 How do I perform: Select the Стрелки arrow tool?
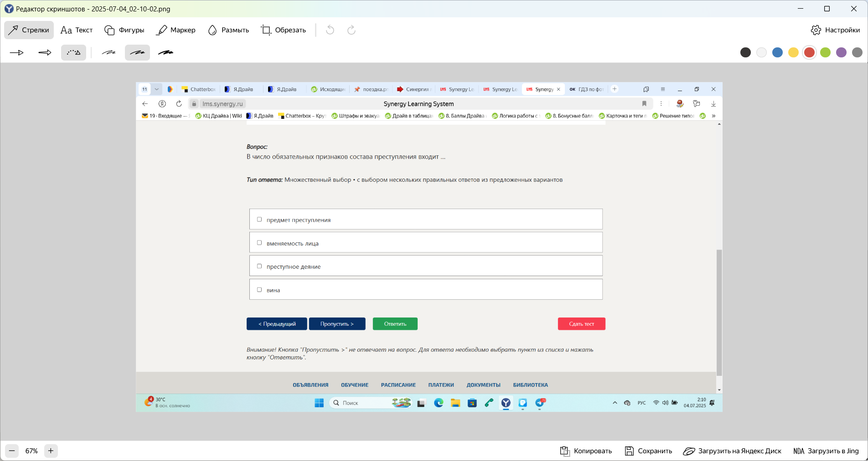[29, 30]
